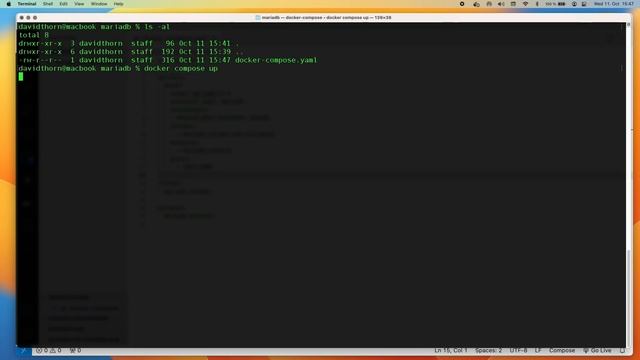Zoom the Terminal window
The image size is (640, 360).
(35, 18)
